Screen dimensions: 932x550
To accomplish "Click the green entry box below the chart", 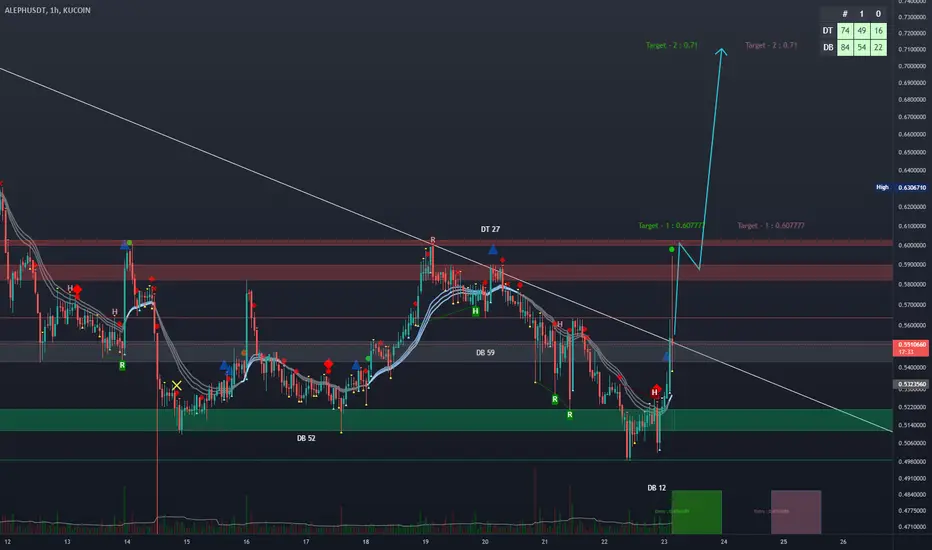I will (x=697, y=512).
